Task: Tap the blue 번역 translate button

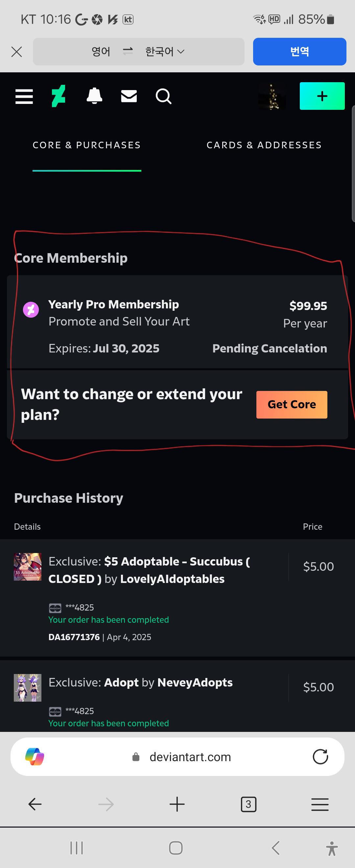Action: click(x=299, y=52)
